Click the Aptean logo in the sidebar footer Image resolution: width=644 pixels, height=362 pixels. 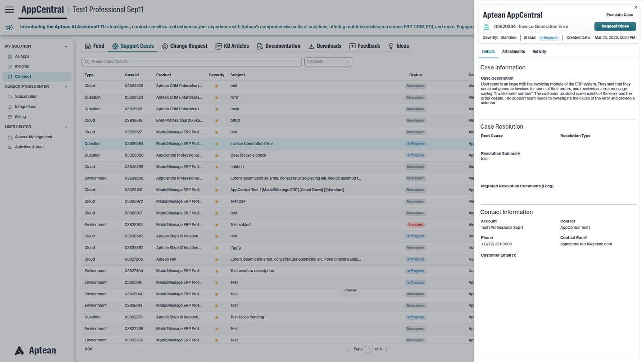[x=35, y=350]
